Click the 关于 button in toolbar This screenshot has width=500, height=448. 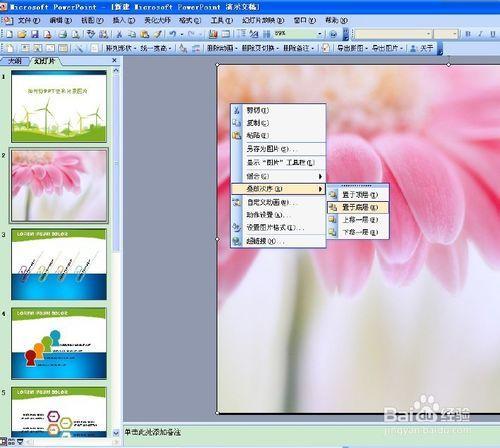click(422, 48)
